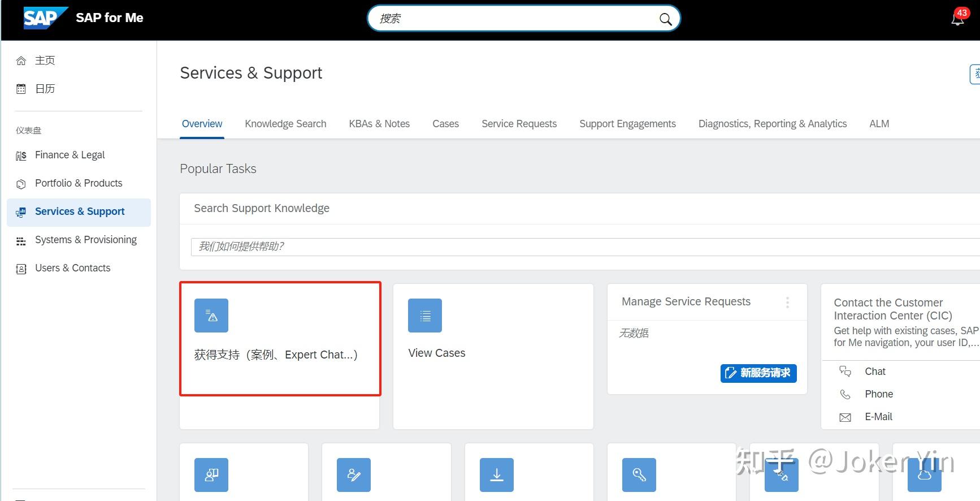Open the notifications bell with 43 badge
Image resolution: width=980 pixels, height=501 pixels.
(x=958, y=18)
